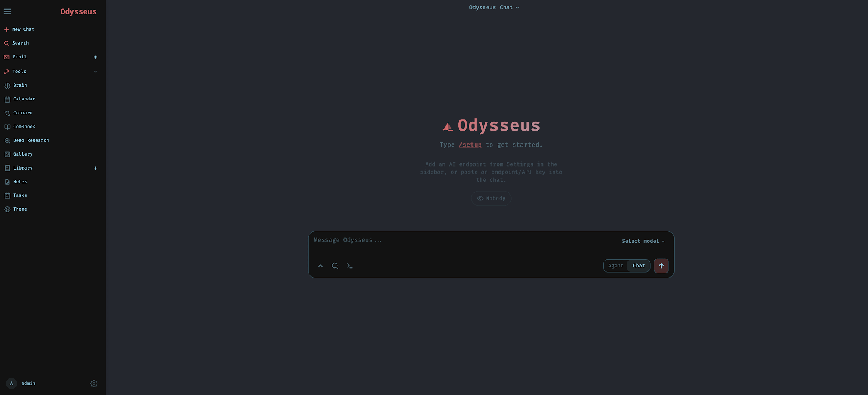The width and height of the screenshot is (868, 395).
Task: Add to Library with the plus icon
Action: [95, 168]
